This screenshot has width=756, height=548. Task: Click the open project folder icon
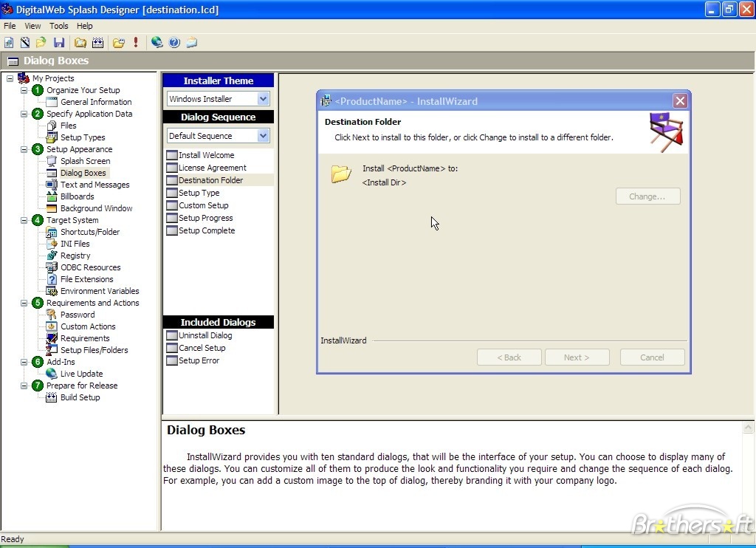(41, 42)
